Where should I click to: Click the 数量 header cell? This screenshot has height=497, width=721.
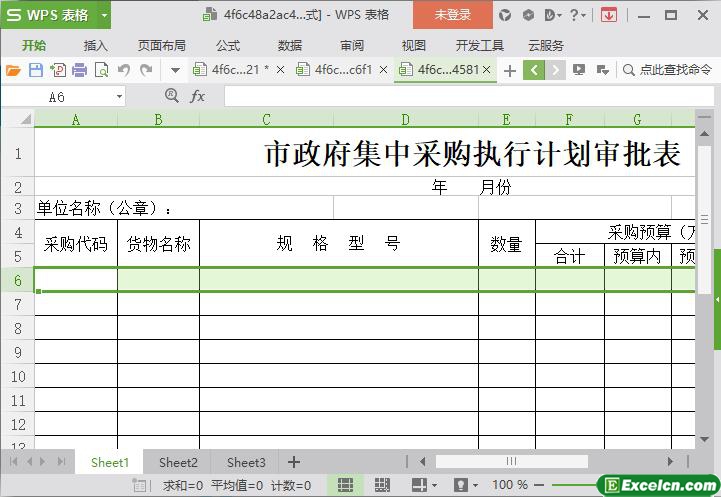506,244
